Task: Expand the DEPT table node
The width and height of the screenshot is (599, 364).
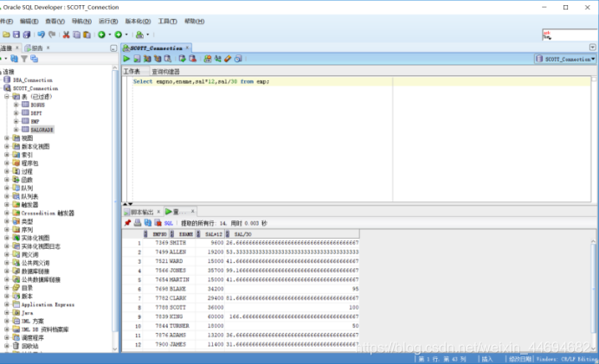Action: (x=16, y=113)
